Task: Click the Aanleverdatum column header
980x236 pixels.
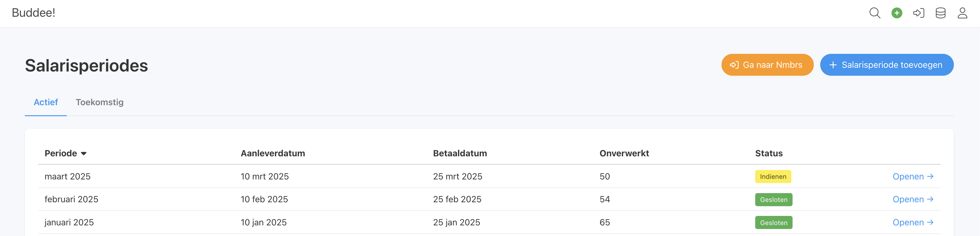Action: pos(272,153)
